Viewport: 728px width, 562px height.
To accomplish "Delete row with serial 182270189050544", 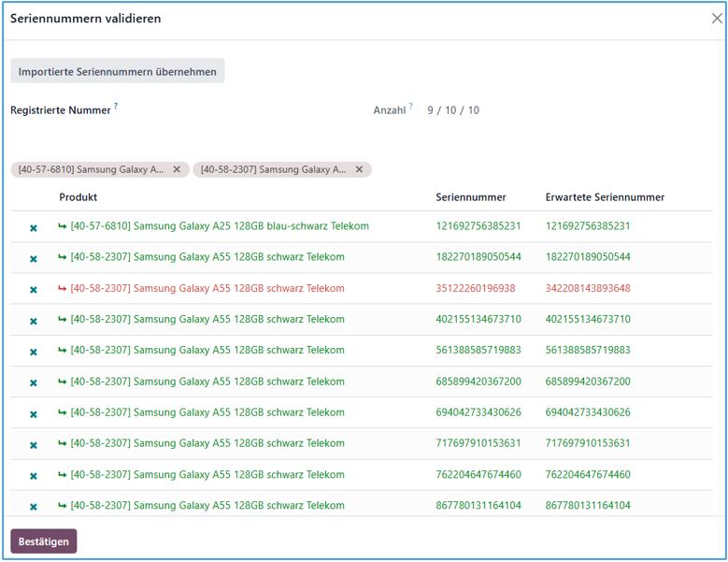I will pos(34,258).
